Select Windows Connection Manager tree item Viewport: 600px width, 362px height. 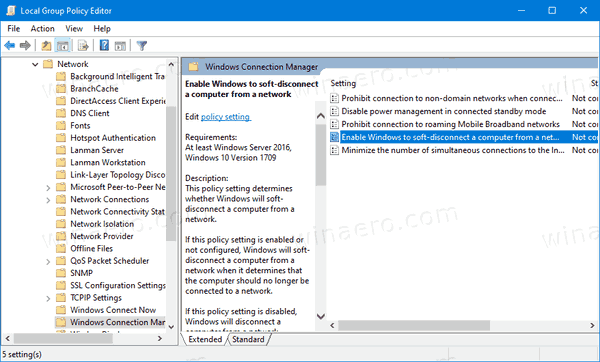[117, 322]
